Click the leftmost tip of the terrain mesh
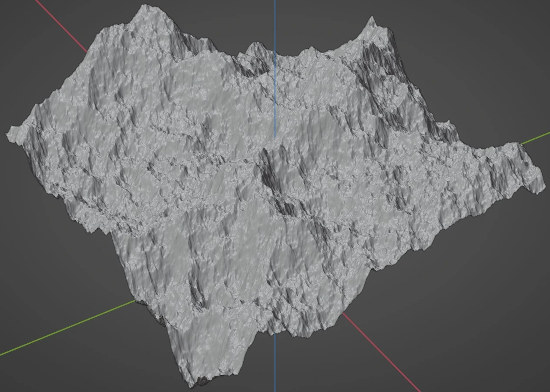The height and width of the screenshot is (392, 550). pos(9,134)
